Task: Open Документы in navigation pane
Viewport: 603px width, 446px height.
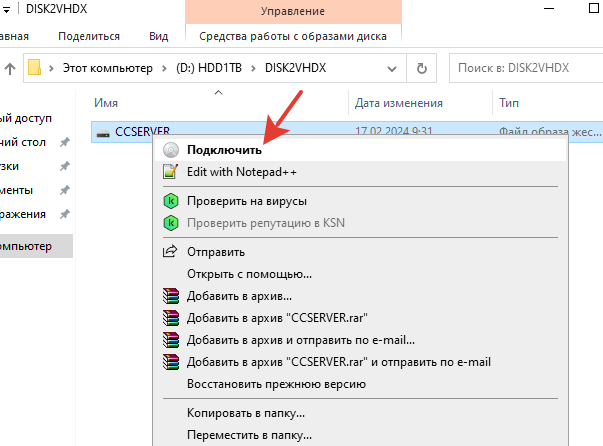Action: pos(17,190)
